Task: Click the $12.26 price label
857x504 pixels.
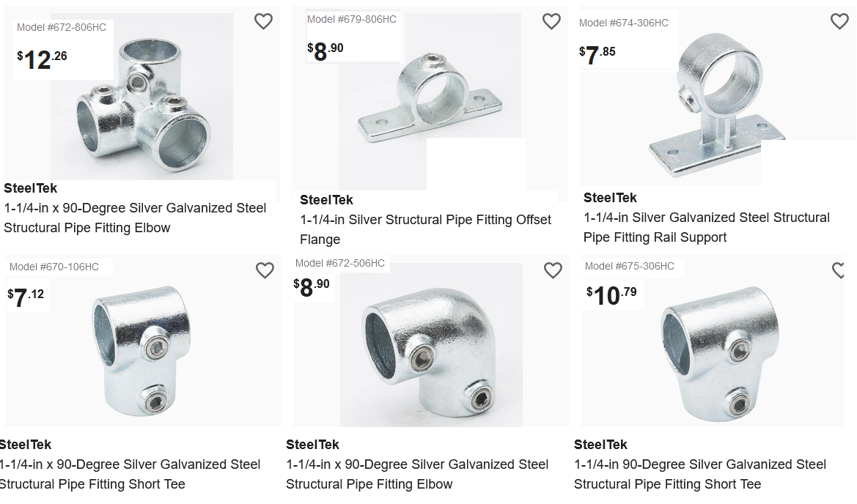Action: 43,59
